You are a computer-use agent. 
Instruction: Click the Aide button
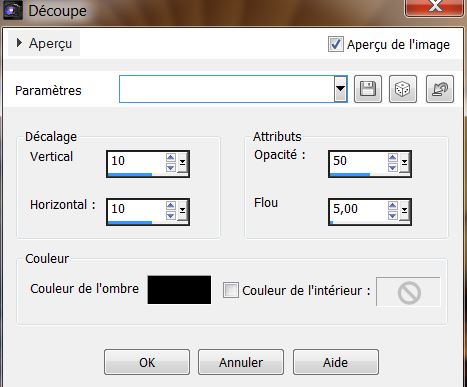point(336,362)
